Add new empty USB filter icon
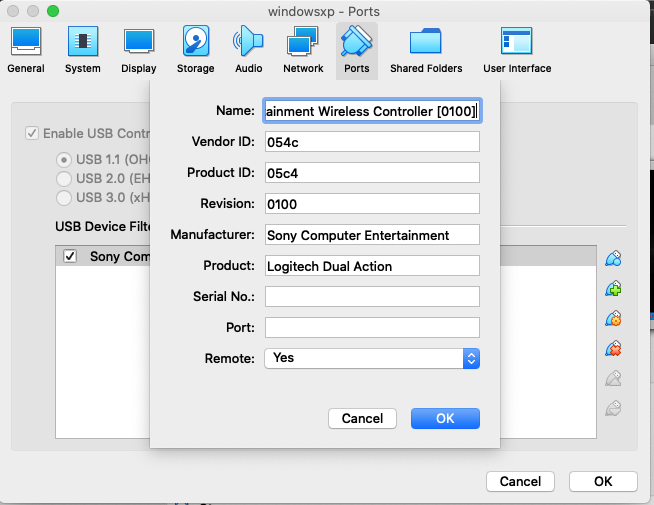 coord(613,259)
